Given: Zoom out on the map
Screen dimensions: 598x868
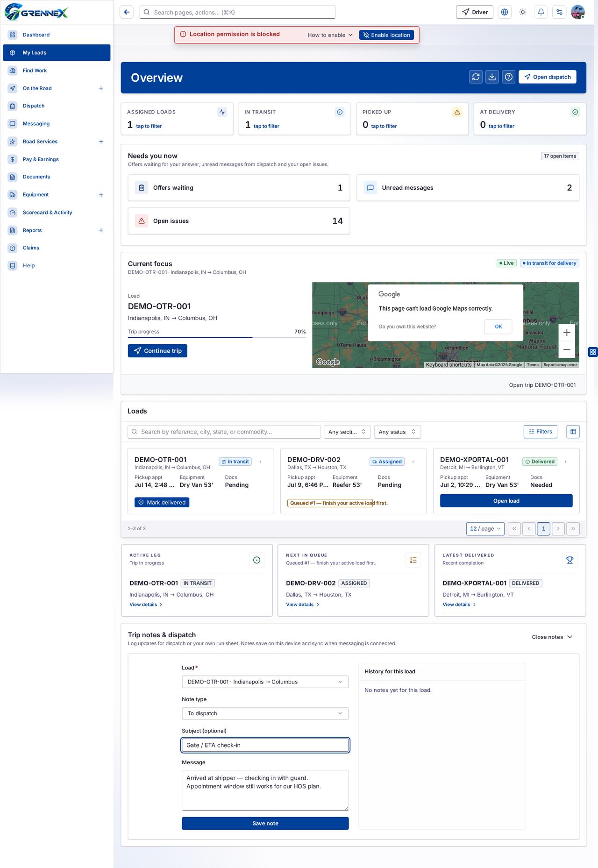Looking at the screenshot, I should point(567,349).
